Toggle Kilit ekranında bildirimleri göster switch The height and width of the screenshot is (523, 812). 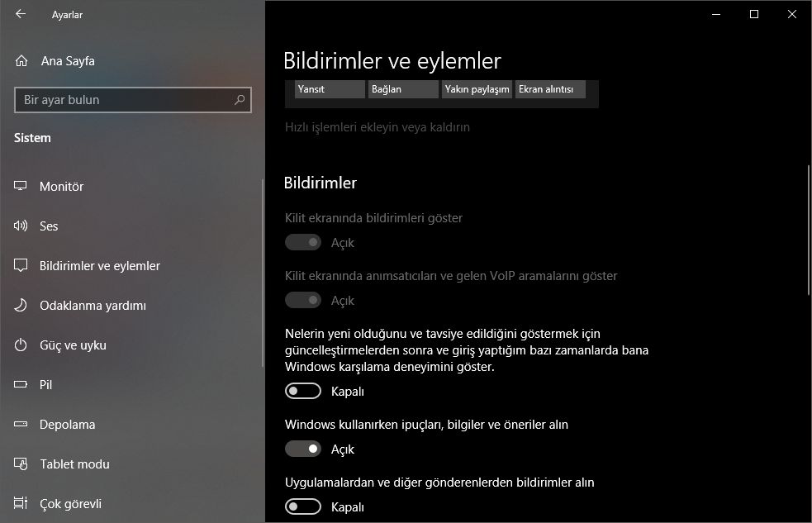pyautogui.click(x=303, y=242)
